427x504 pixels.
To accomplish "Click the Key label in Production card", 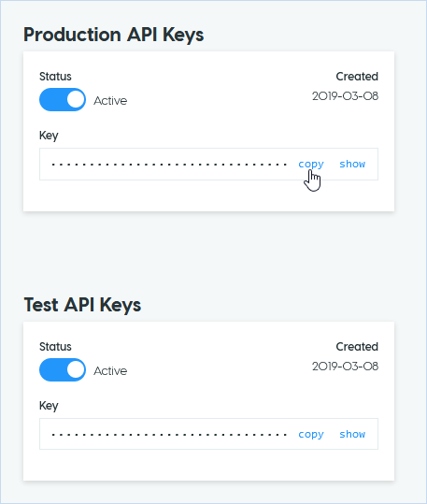I will tap(49, 136).
